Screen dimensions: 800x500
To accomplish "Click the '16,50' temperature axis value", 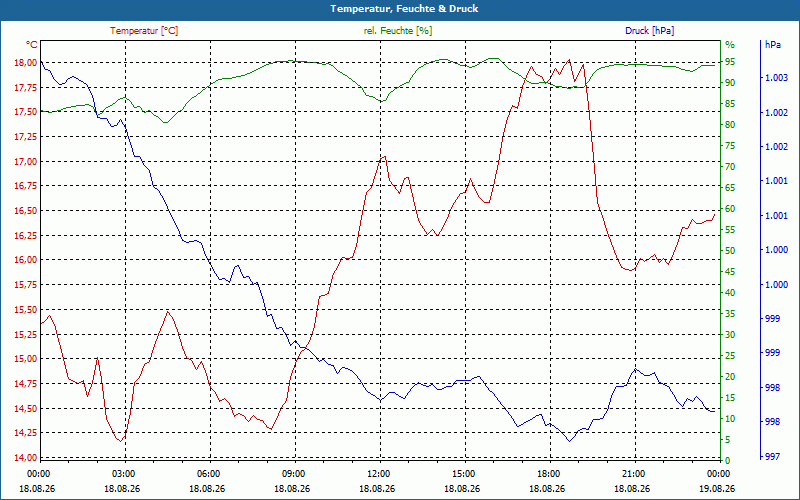I will pos(27,211).
